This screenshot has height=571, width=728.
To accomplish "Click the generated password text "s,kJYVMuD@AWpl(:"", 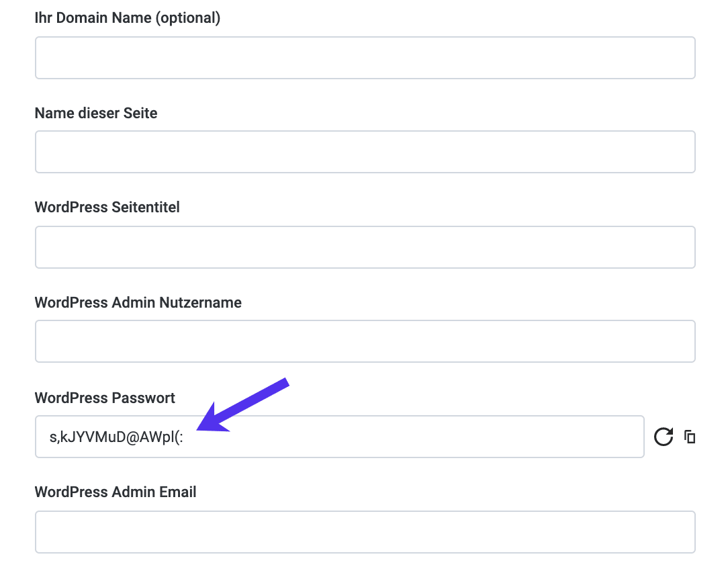I will click(x=117, y=438).
